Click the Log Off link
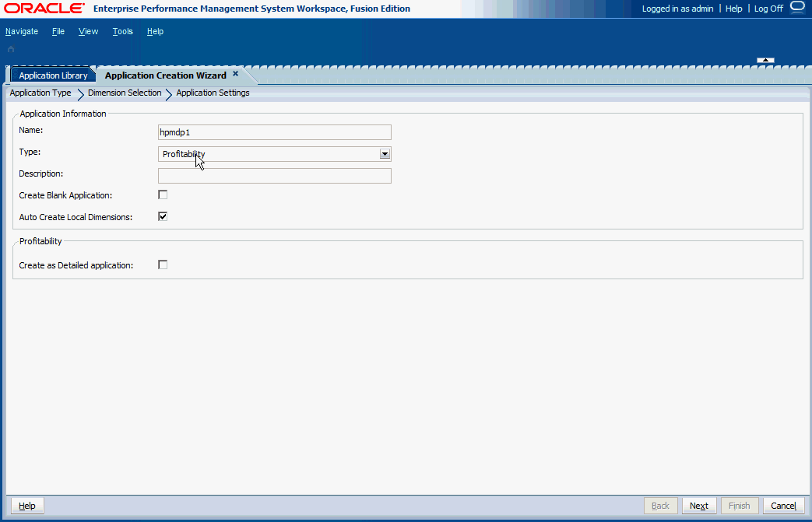The width and height of the screenshot is (812, 522). (x=769, y=9)
